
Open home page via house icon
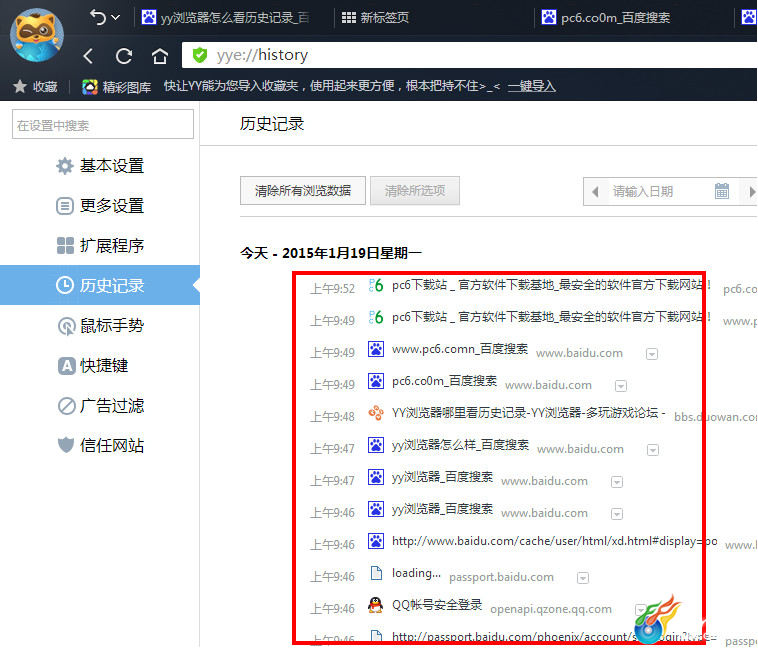coord(160,56)
